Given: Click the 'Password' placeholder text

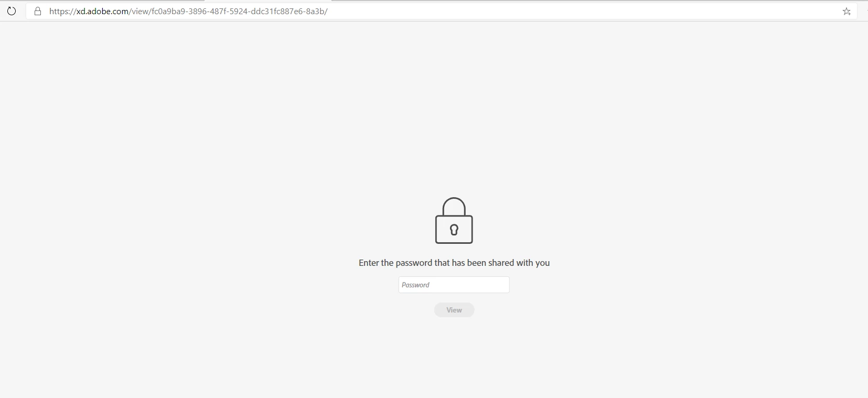Looking at the screenshot, I should [x=415, y=285].
